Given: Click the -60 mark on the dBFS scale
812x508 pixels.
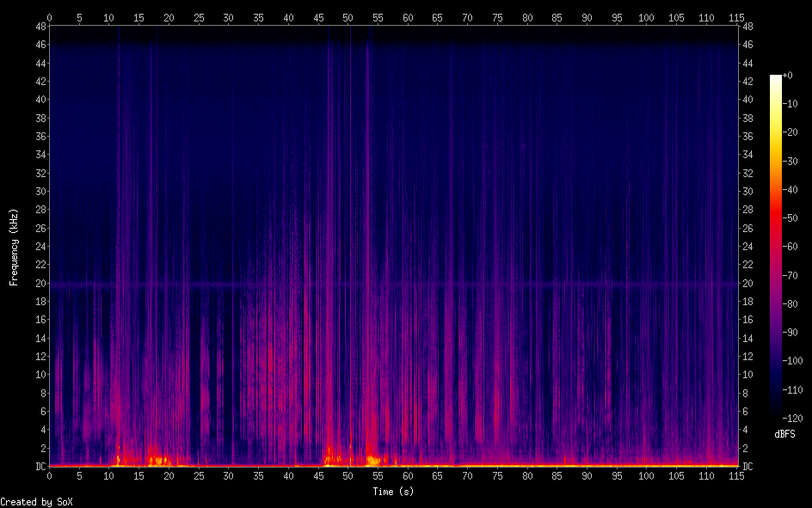Looking at the screenshot, I should pyautogui.click(x=797, y=247).
